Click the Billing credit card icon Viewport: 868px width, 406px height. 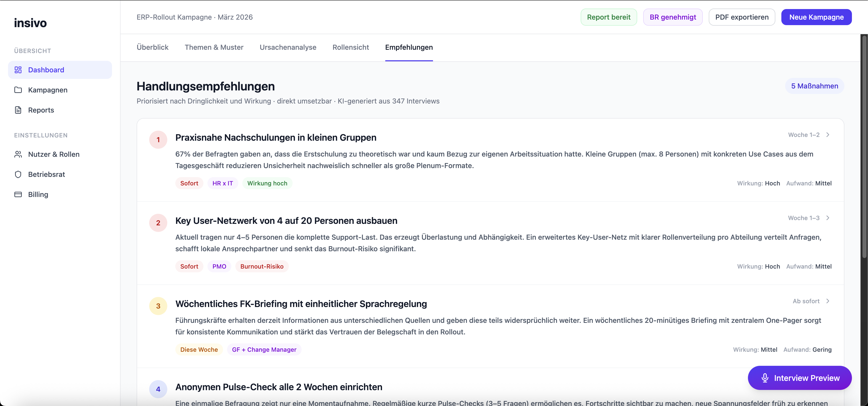coord(18,194)
